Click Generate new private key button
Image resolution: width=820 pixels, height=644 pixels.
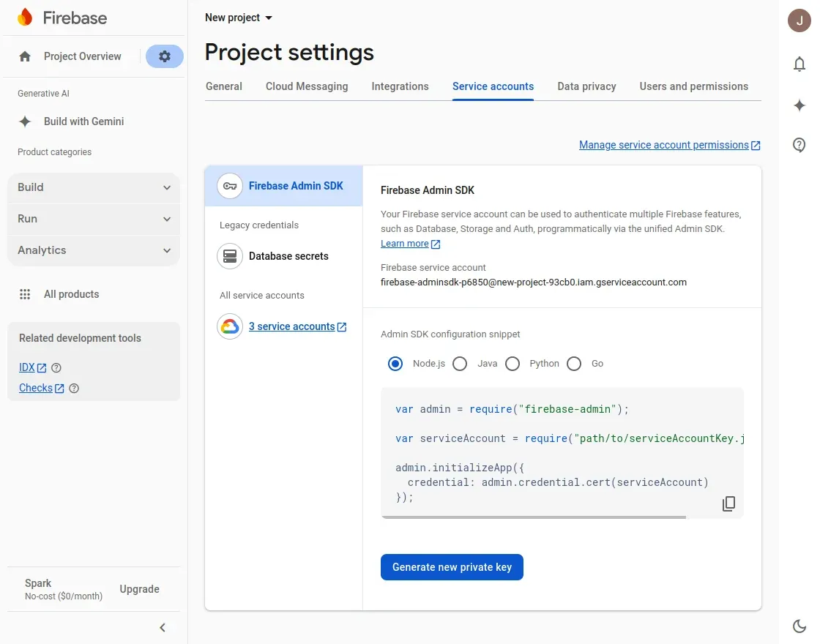(452, 567)
